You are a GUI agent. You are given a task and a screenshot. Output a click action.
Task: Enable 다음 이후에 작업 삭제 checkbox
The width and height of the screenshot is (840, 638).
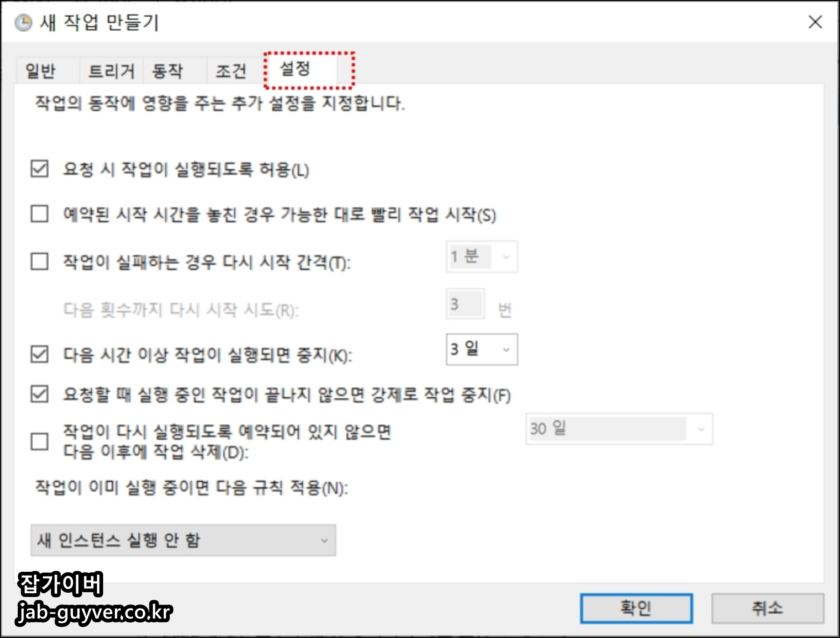40,441
